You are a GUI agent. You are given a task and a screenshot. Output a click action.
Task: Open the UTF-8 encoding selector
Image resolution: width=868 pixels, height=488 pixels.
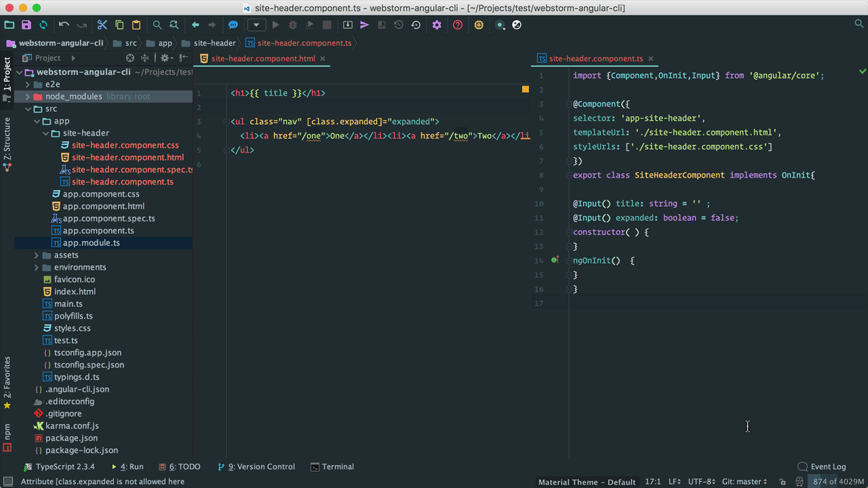[701, 481]
